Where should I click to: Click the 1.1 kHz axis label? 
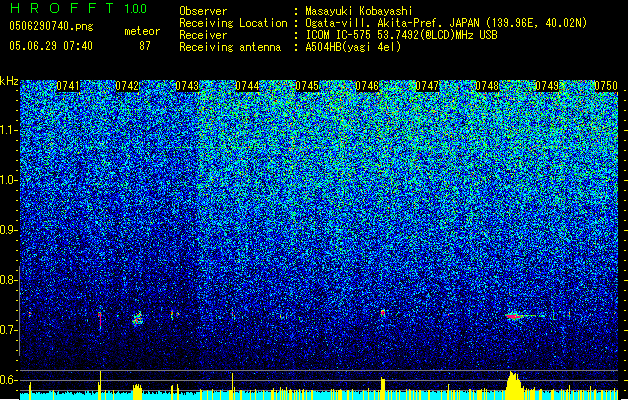8,130
